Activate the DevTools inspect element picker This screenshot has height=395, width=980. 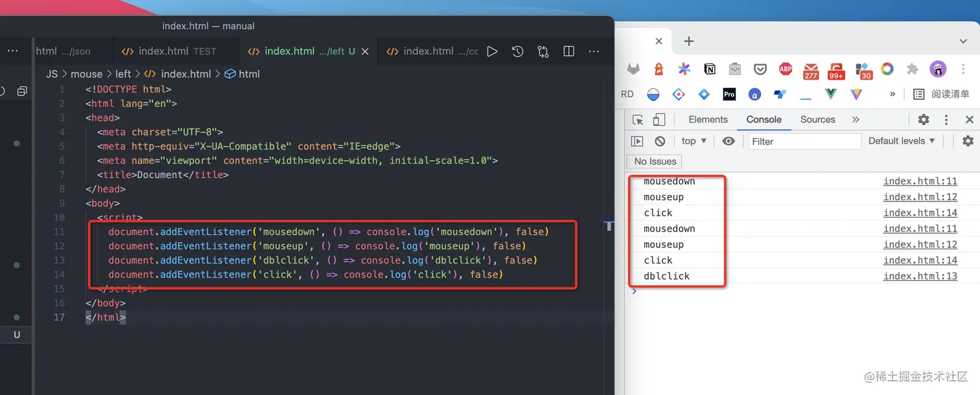click(638, 120)
